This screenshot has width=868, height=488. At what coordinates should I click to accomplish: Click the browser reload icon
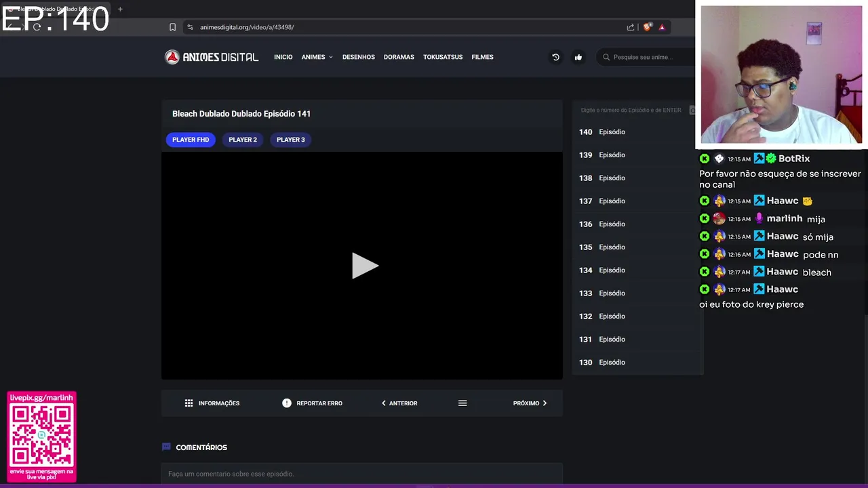coord(37,27)
